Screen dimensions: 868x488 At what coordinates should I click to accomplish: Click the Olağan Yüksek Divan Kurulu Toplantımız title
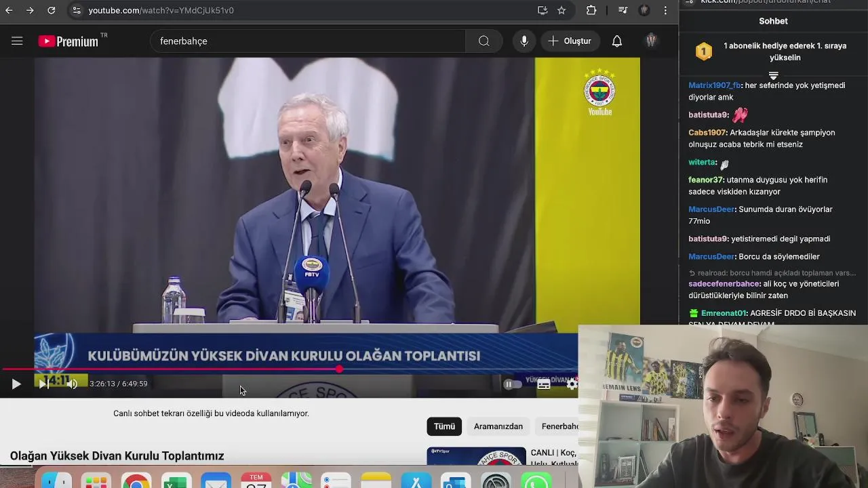coord(117,456)
